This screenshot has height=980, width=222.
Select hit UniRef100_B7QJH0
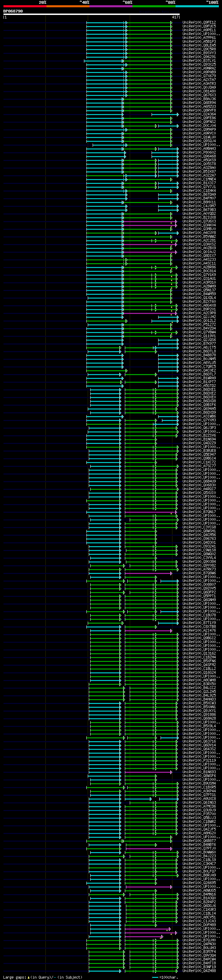(x=199, y=940)
